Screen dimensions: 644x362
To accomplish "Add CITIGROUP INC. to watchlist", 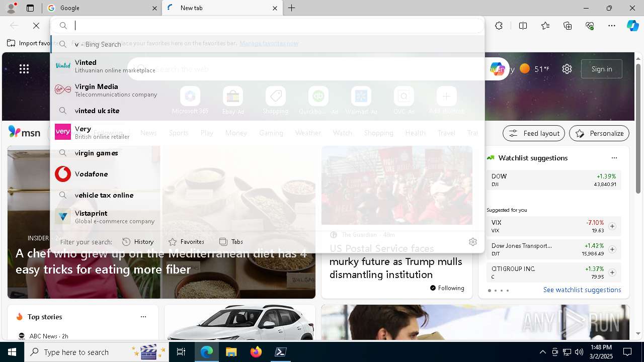I will (x=612, y=273).
